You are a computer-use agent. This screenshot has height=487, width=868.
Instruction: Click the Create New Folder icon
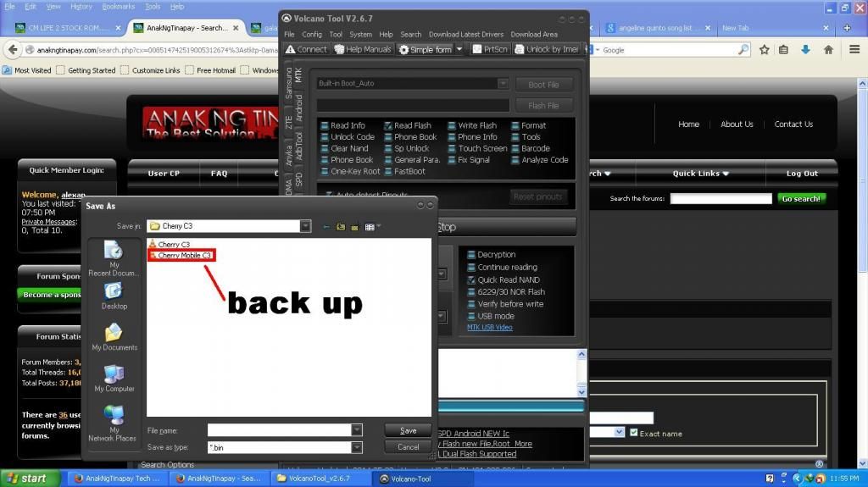(x=355, y=227)
